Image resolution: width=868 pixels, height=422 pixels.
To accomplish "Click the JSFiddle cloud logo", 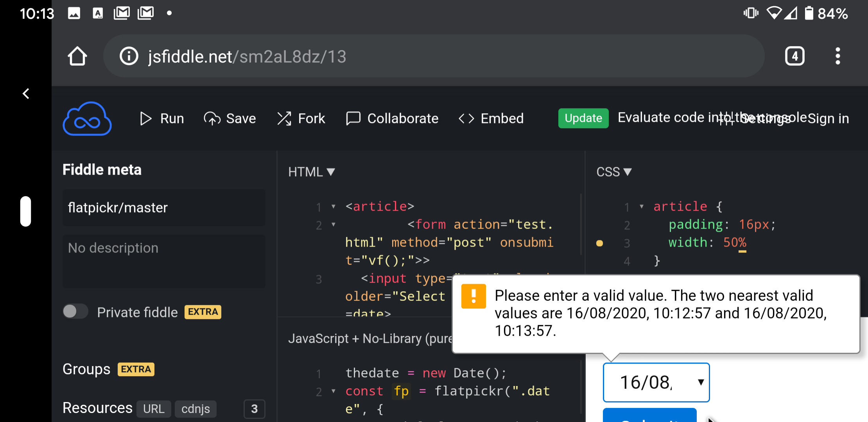I will pyautogui.click(x=87, y=119).
